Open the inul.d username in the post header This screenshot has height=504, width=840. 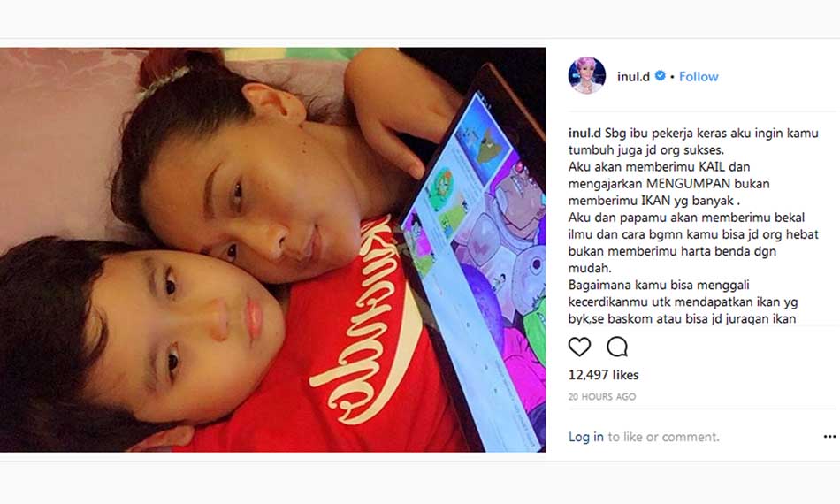pyautogui.click(x=633, y=77)
